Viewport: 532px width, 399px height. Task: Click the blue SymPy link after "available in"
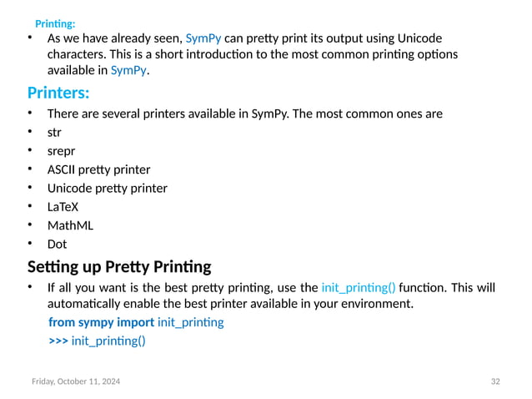tap(128, 70)
